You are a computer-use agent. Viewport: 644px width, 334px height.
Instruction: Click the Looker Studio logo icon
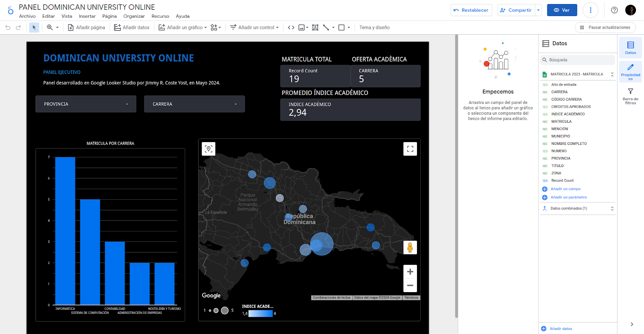coord(10,10)
